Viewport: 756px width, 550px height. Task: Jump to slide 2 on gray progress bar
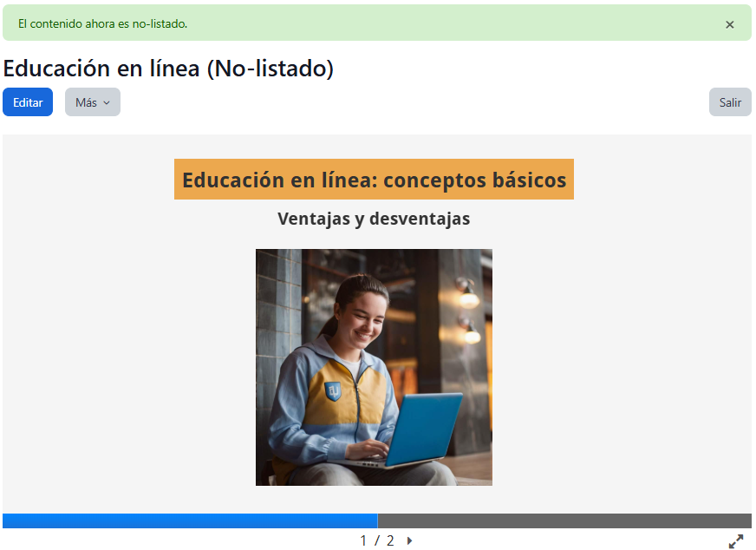click(x=564, y=521)
